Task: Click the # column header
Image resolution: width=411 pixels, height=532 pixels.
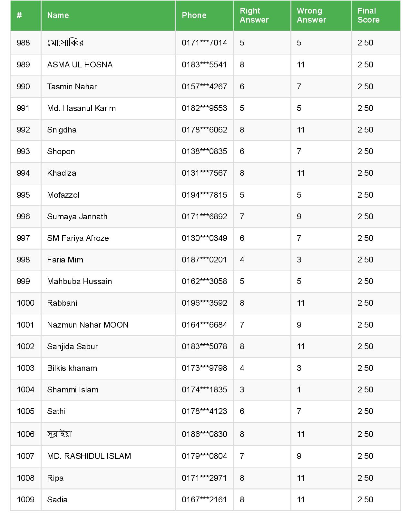Action: (19, 15)
